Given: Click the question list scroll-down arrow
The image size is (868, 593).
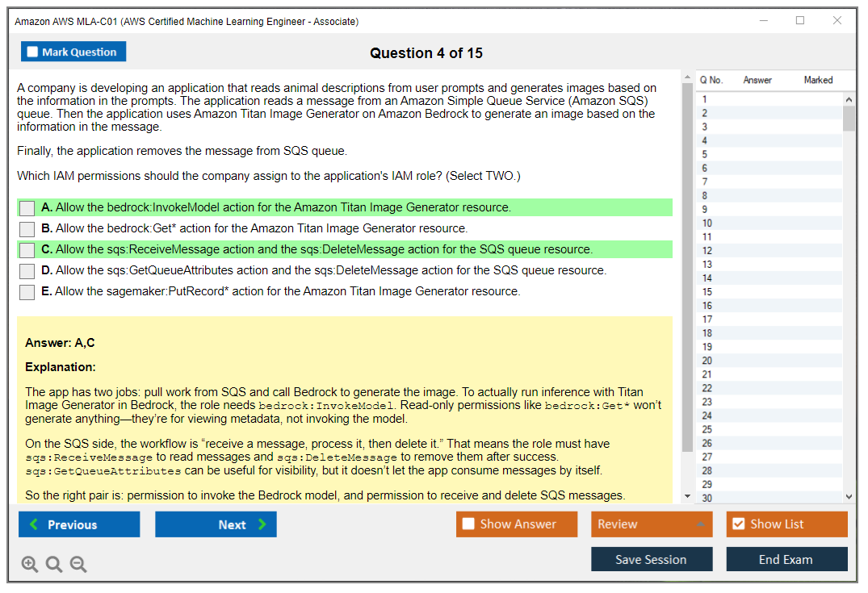Looking at the screenshot, I should click(x=849, y=495).
